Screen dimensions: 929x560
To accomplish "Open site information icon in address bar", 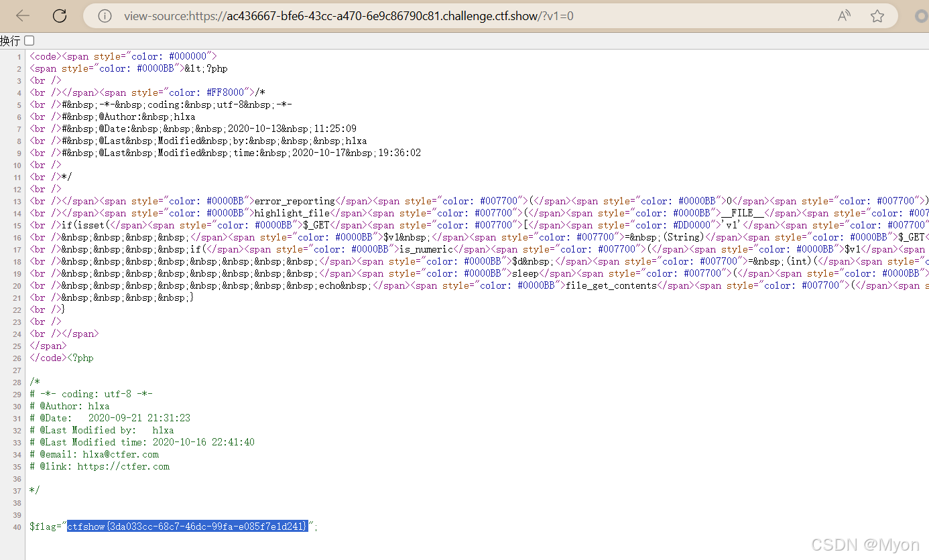I will (105, 16).
